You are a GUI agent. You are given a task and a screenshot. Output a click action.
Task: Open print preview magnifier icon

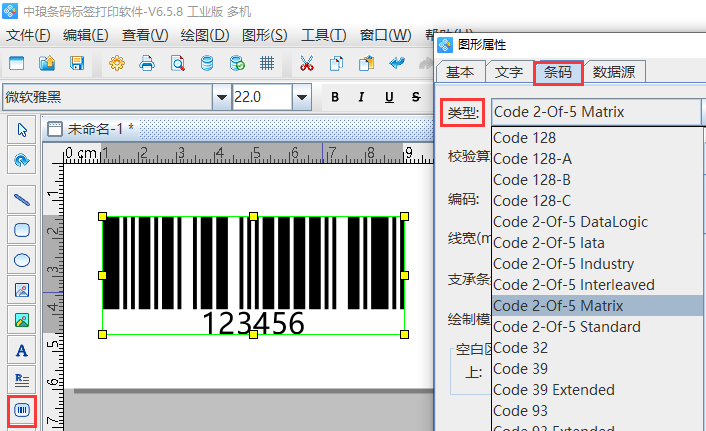click(177, 64)
